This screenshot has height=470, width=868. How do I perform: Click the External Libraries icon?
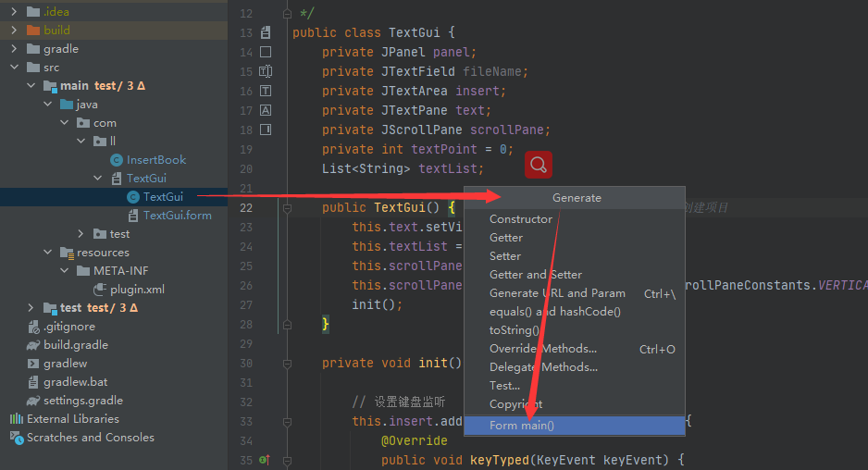tap(17, 419)
